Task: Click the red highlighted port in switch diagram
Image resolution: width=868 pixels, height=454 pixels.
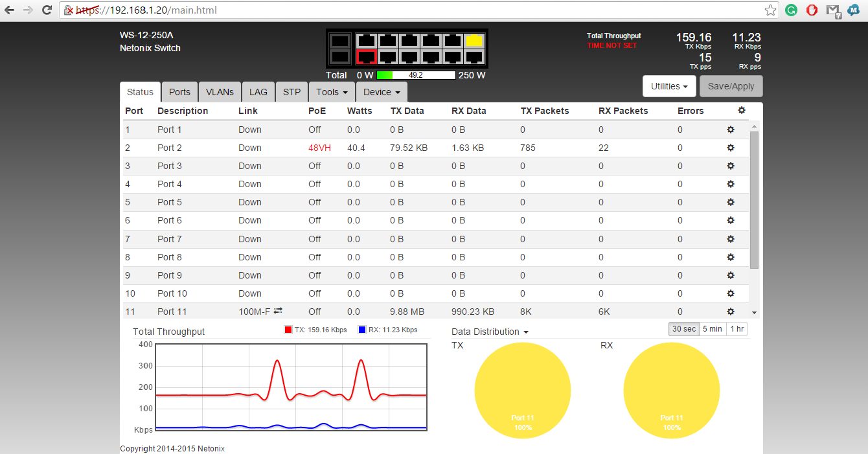Action: (367, 57)
